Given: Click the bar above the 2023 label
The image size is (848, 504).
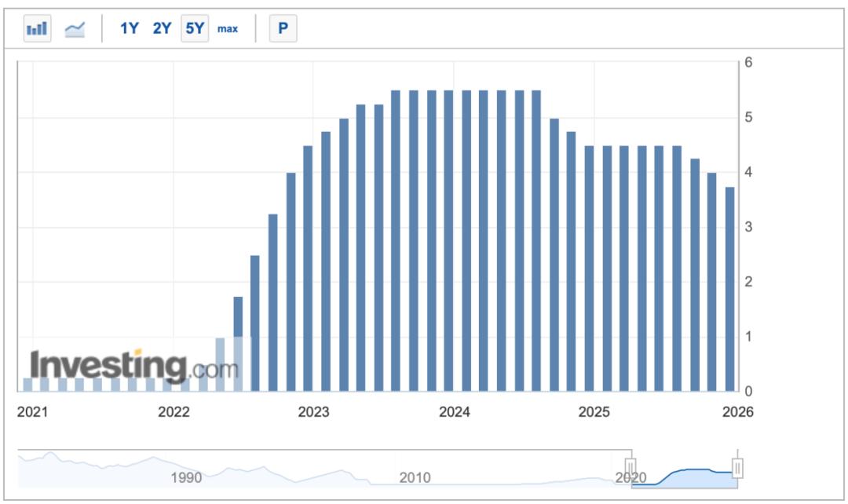Looking at the screenshot, I should [309, 268].
